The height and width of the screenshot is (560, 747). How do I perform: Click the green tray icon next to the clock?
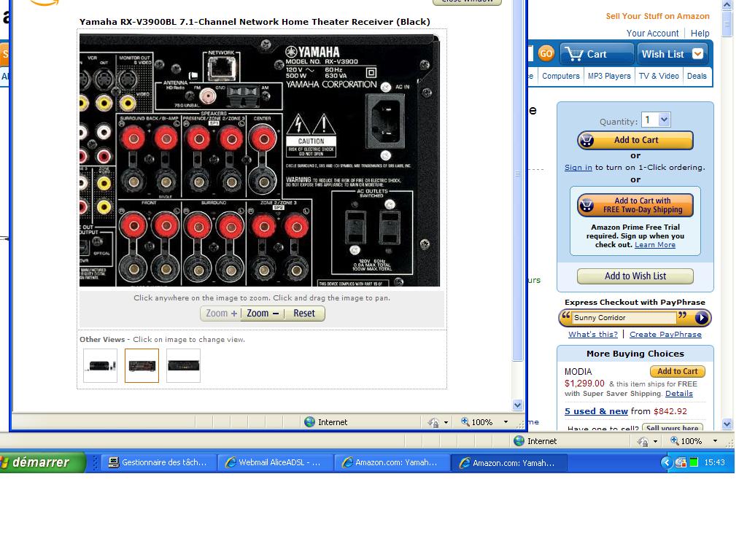[x=694, y=462]
